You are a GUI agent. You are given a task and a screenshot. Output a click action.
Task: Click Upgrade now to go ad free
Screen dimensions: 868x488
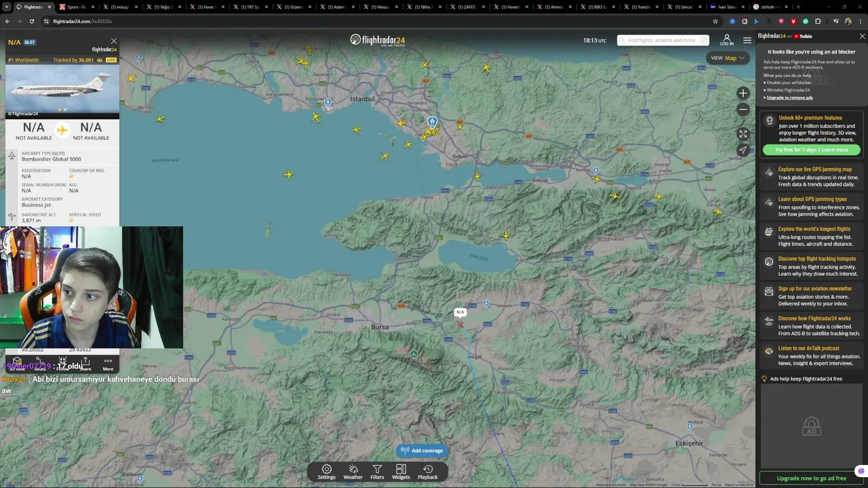(811, 479)
